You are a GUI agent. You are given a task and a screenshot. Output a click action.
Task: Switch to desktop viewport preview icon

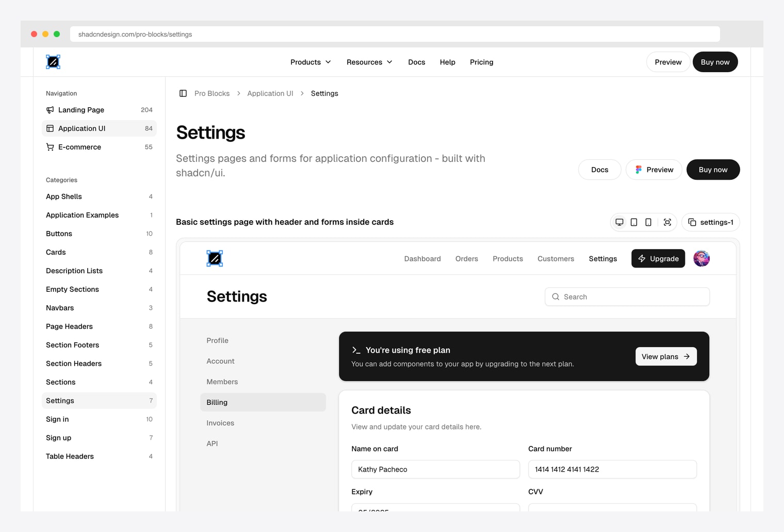tap(619, 222)
